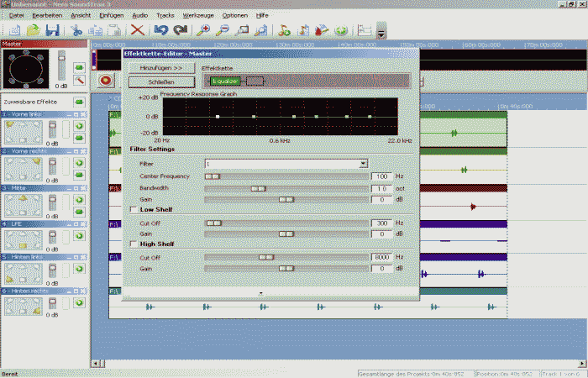Expand the toolbar overflow arrow
This screenshot has height=378, width=588.
coord(381,33)
